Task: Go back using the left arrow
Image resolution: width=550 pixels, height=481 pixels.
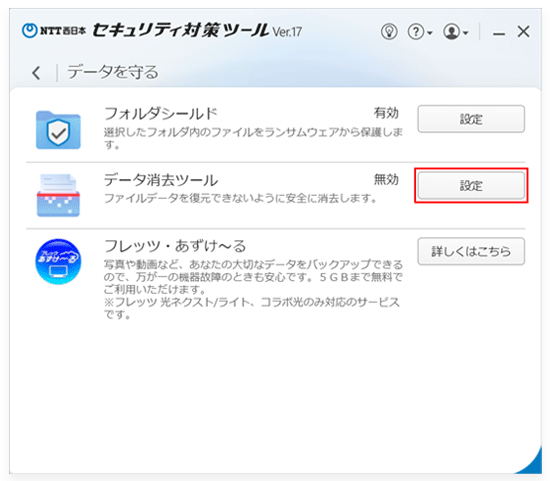Action: [36, 73]
